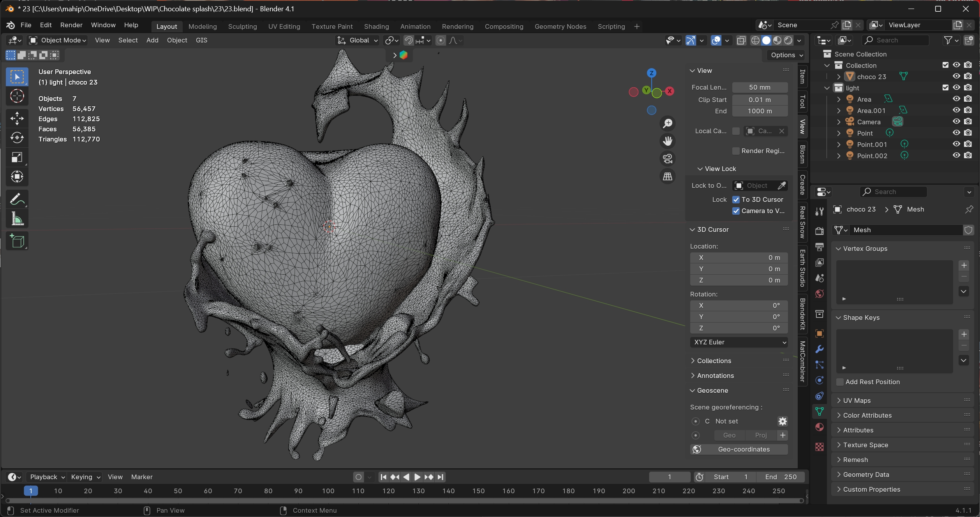This screenshot has width=980, height=517.
Task: Pick the Measure tool
Action: coord(17,219)
